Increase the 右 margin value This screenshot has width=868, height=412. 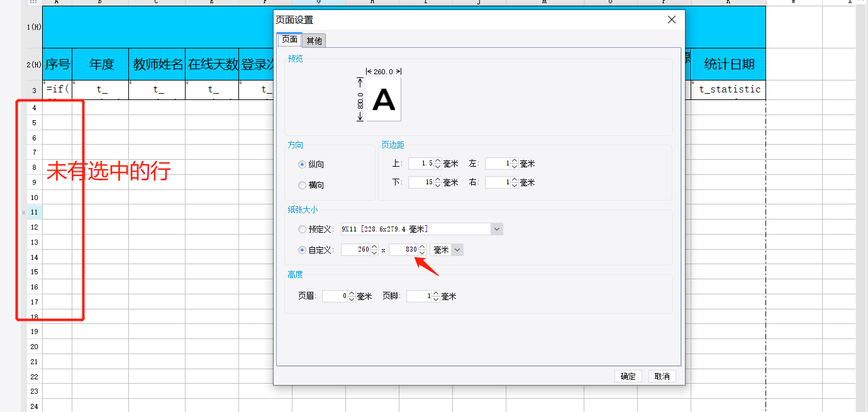click(515, 180)
